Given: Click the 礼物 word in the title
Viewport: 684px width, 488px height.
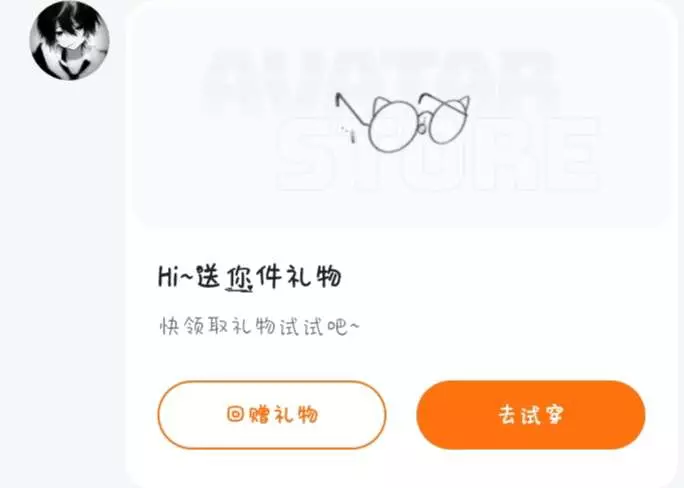Looking at the screenshot, I should (x=313, y=276).
